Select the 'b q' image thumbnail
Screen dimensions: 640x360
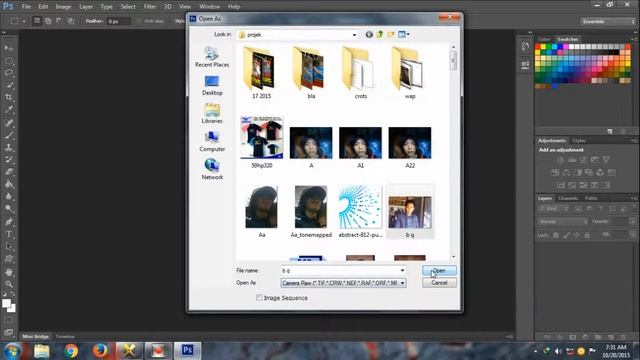point(410,212)
